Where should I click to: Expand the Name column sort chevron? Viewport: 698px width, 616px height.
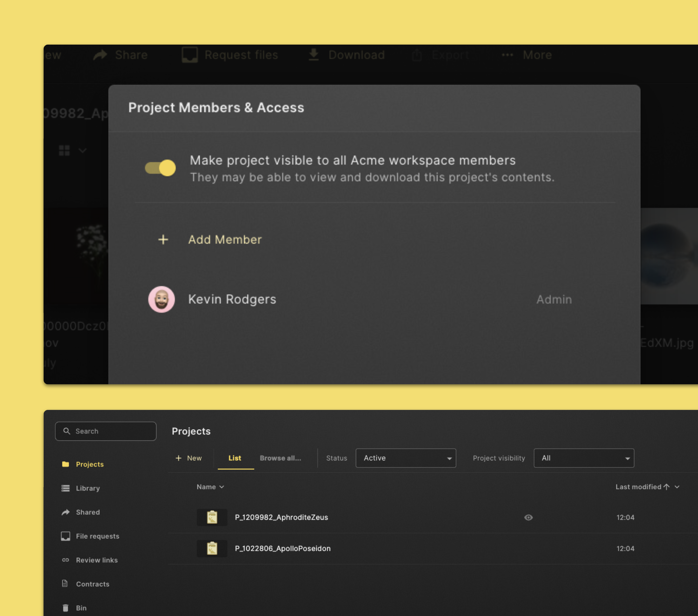(222, 487)
